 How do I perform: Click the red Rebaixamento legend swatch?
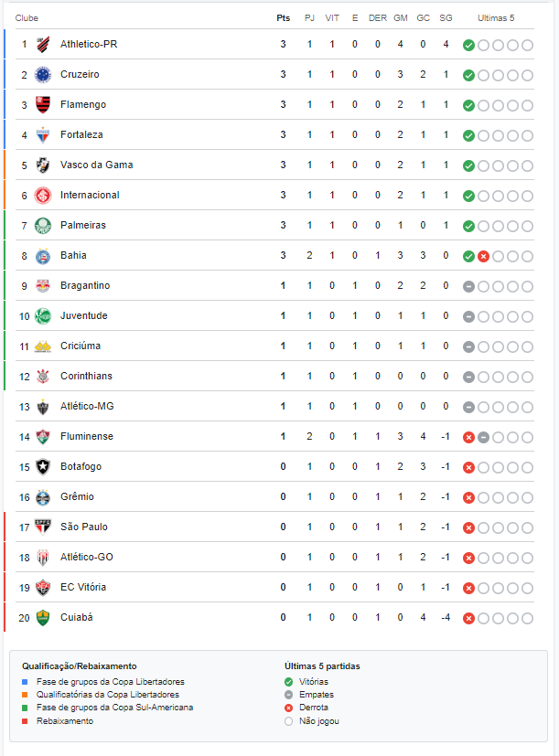tap(25, 721)
